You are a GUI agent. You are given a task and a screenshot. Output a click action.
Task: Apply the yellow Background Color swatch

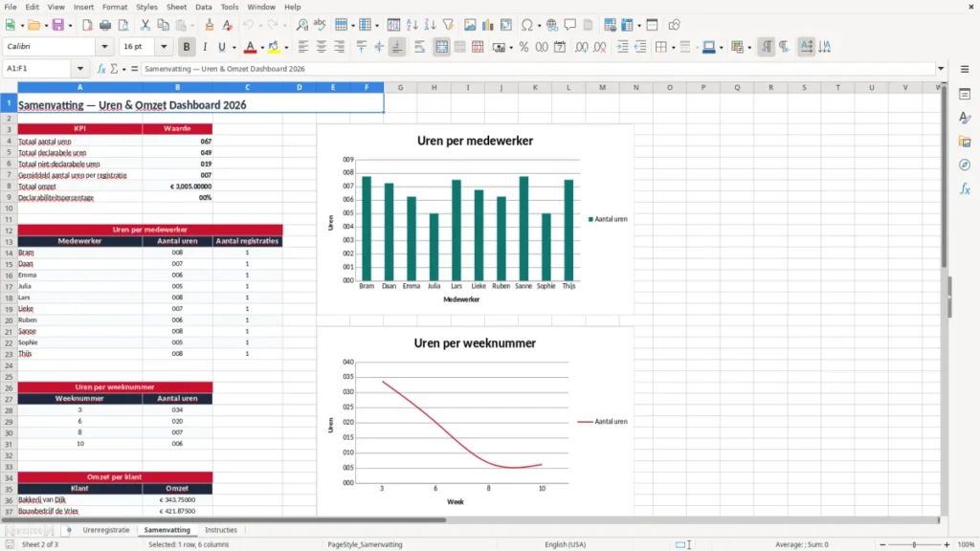[x=274, y=47]
